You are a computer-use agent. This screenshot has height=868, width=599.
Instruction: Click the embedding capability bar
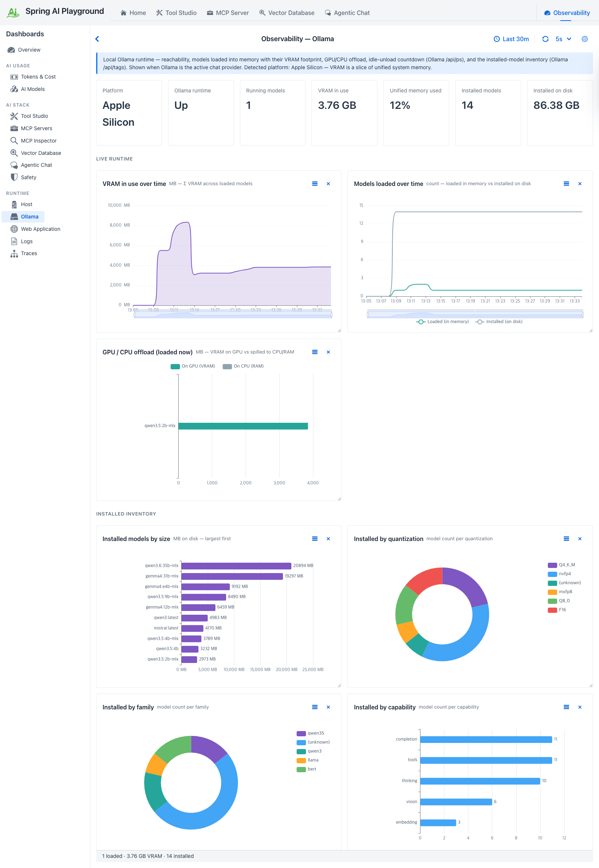(438, 823)
